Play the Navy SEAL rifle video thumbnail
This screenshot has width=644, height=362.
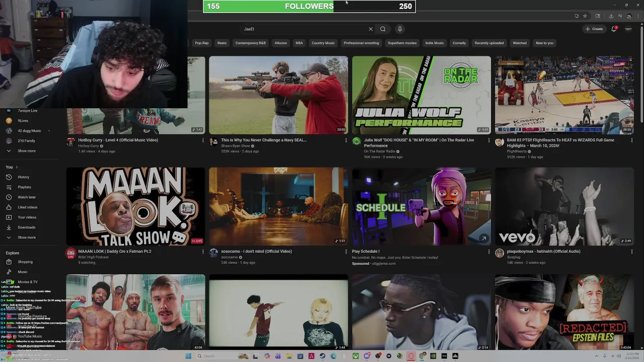(278, 95)
